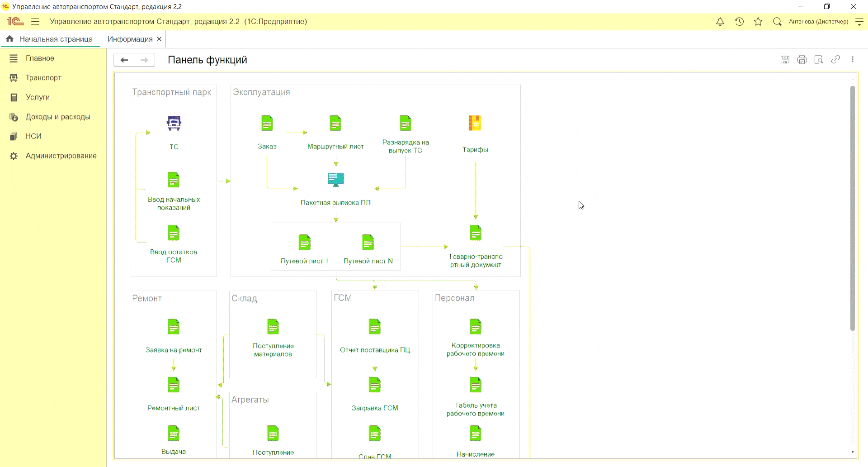Click the Табель учета рабочего времени icon
Screen dimensions: 868x467
click(476, 385)
